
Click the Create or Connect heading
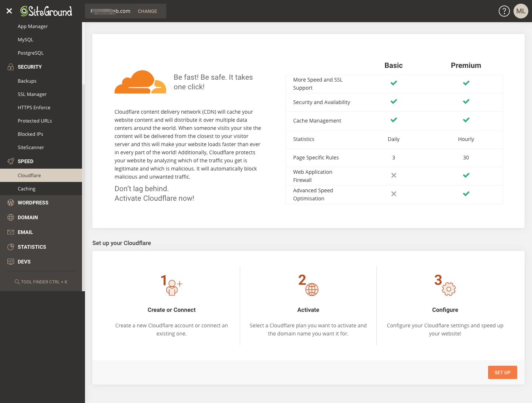171,310
